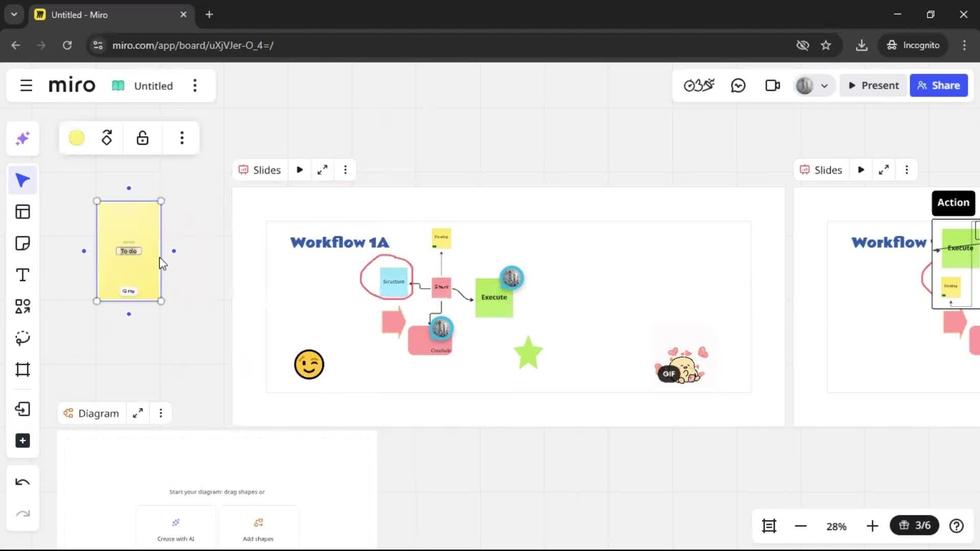Viewport: 980px width, 551px height.
Task: Click the board book icon beside Untitled
Action: (x=118, y=86)
